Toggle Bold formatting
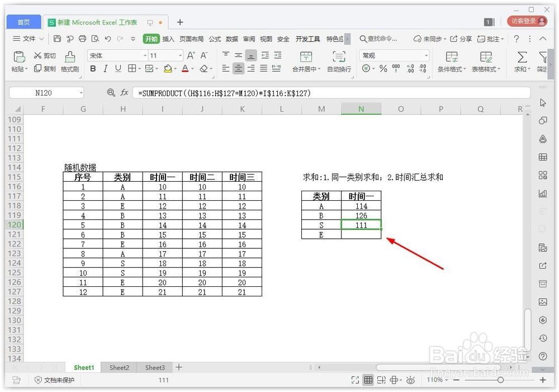559x392 pixels. pyautogui.click(x=93, y=68)
